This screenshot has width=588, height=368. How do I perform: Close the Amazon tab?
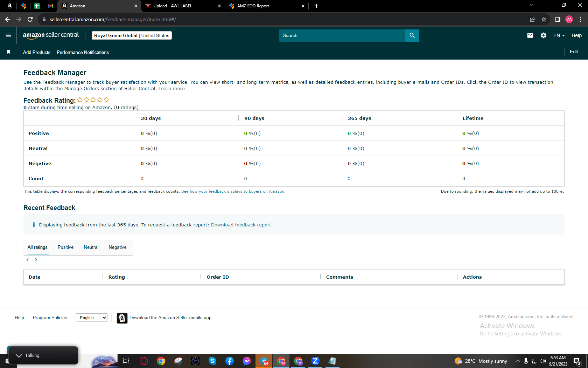[136, 6]
